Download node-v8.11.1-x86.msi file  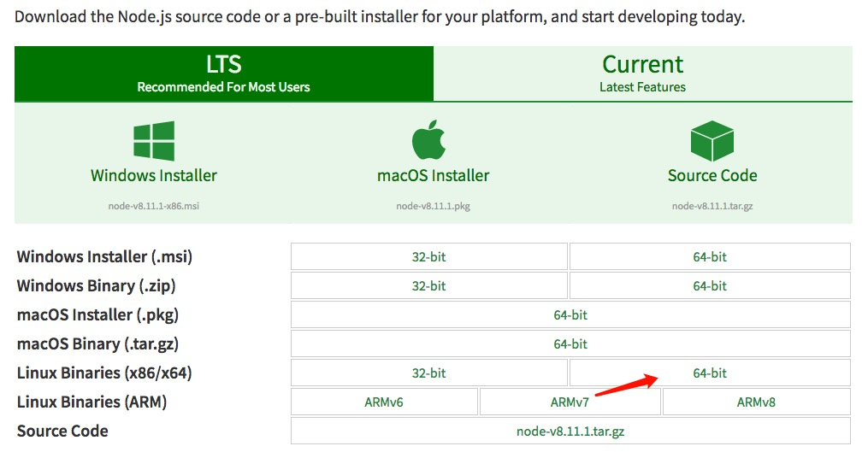pos(153,206)
